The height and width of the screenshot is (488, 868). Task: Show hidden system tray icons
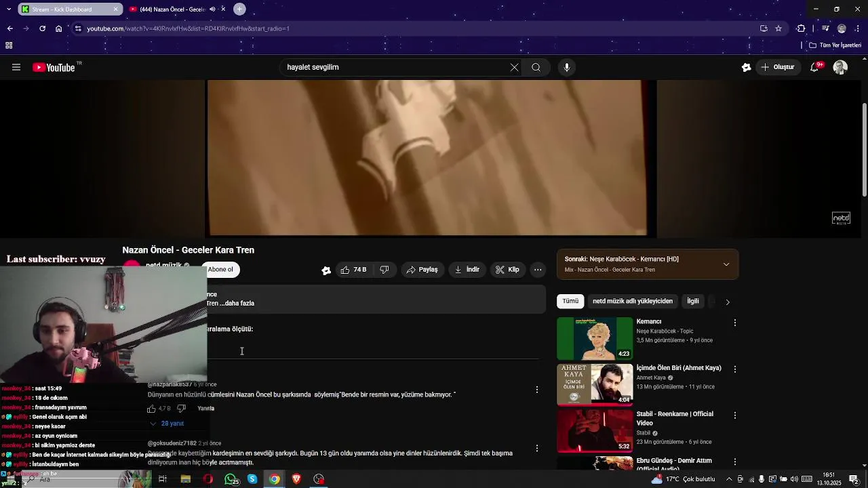729,479
